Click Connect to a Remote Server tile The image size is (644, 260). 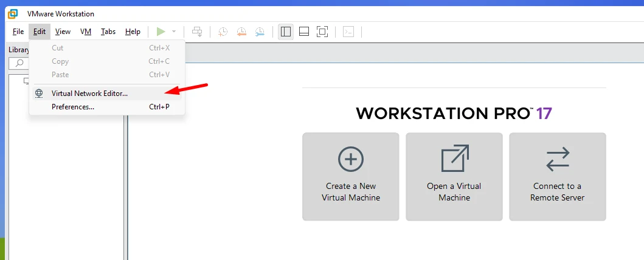557,177
